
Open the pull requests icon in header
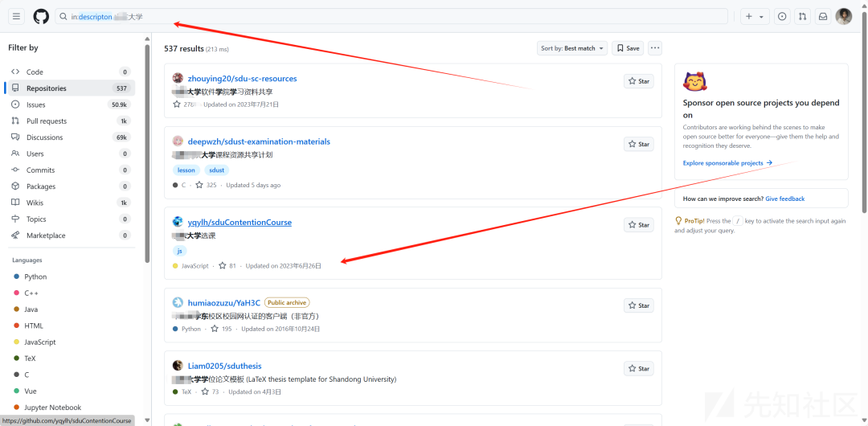point(802,17)
